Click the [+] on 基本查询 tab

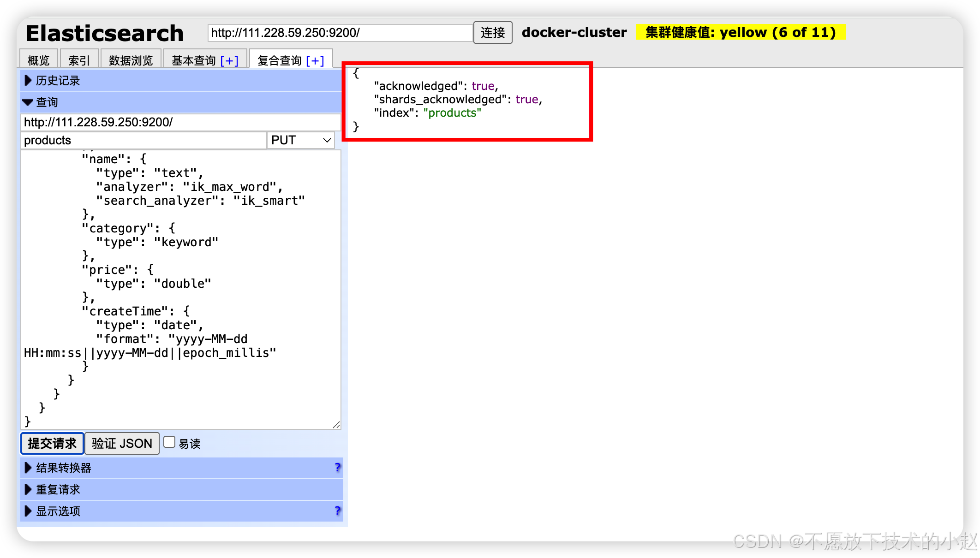pyautogui.click(x=229, y=61)
